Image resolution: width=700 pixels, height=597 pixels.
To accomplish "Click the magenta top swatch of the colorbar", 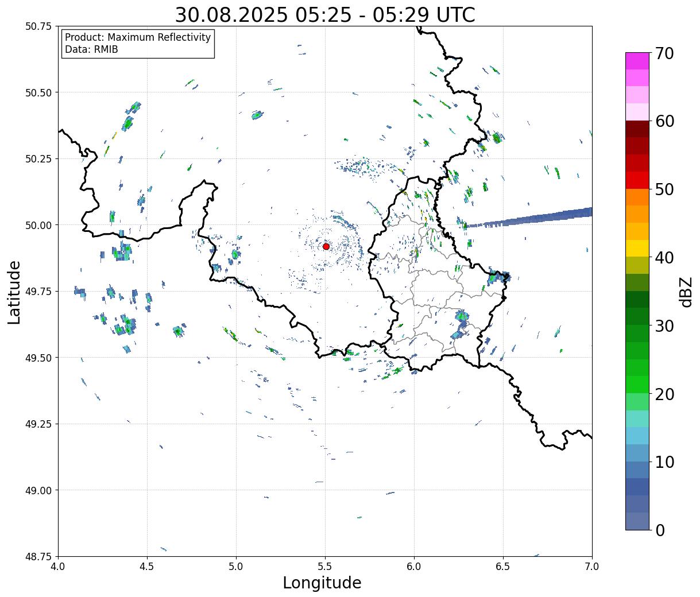I will click(637, 61).
